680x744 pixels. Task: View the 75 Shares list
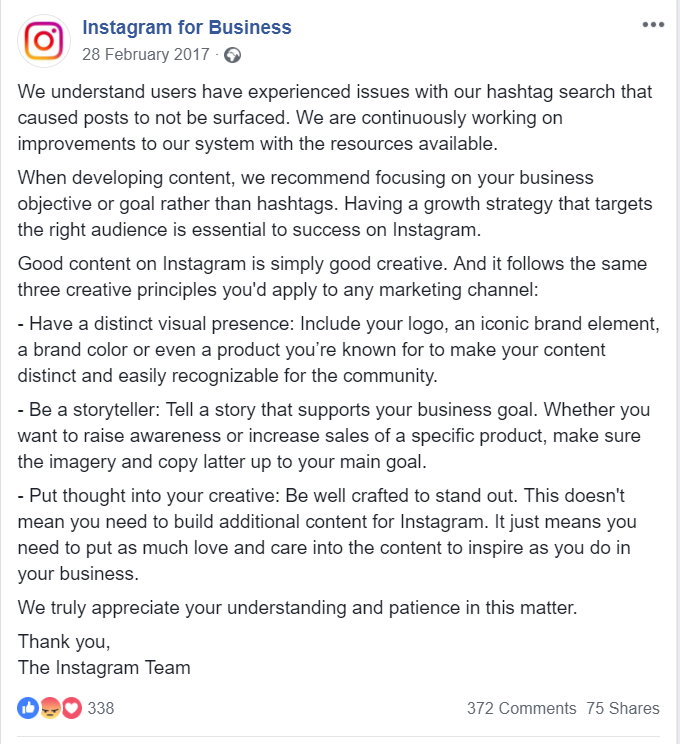pos(623,708)
